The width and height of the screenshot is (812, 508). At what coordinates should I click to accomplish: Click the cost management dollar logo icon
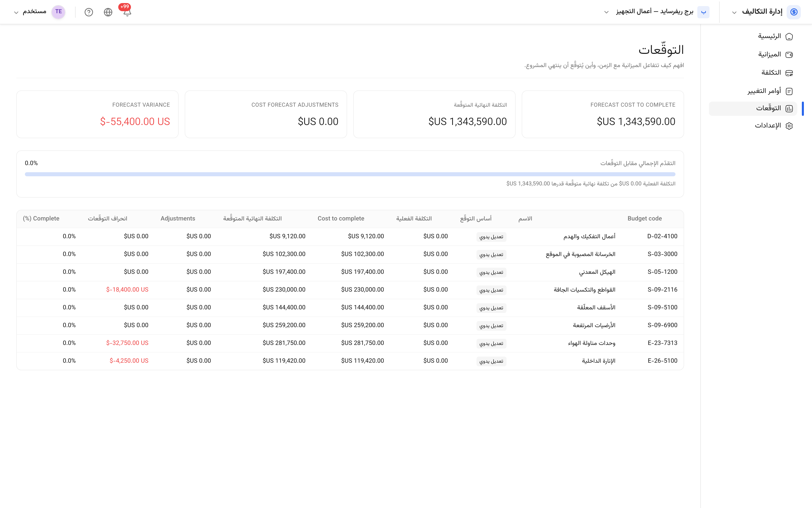point(793,12)
